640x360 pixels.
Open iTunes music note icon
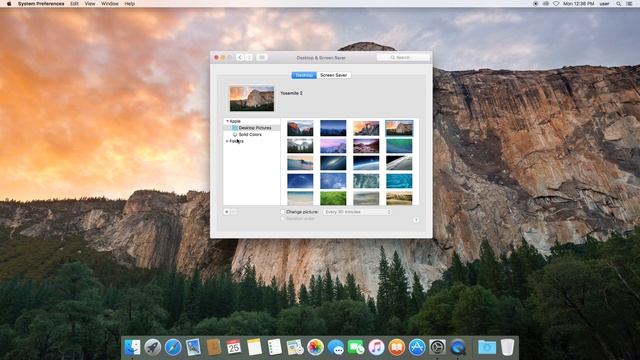[x=376, y=347]
